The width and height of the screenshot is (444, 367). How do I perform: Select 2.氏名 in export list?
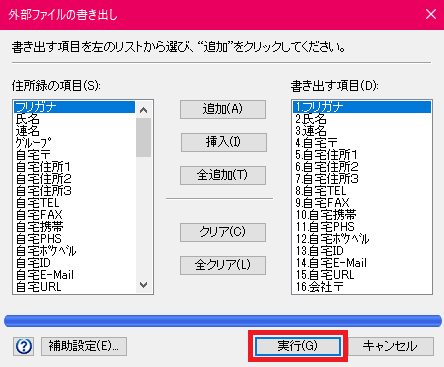[x=362, y=119]
